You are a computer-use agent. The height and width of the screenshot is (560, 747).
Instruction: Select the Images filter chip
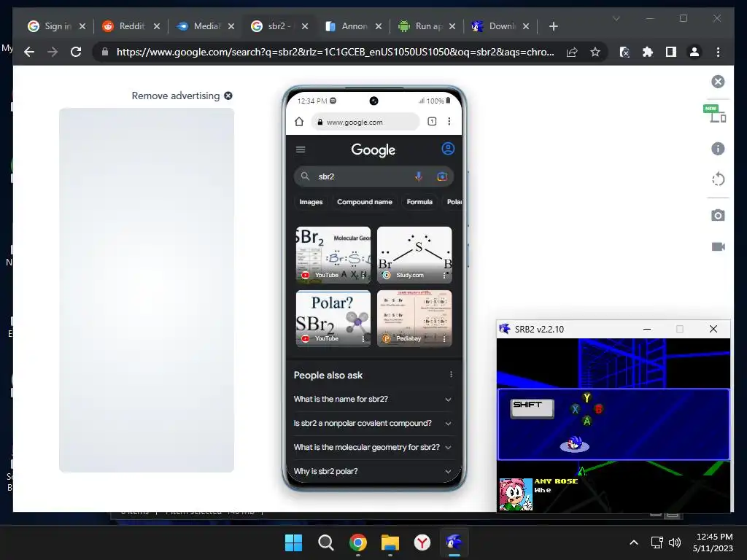click(311, 202)
